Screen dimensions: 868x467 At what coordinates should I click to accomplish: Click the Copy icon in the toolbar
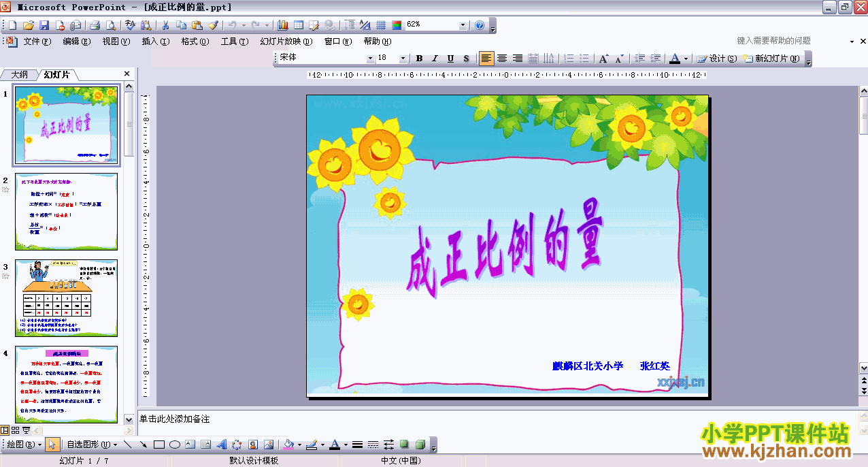[181, 25]
